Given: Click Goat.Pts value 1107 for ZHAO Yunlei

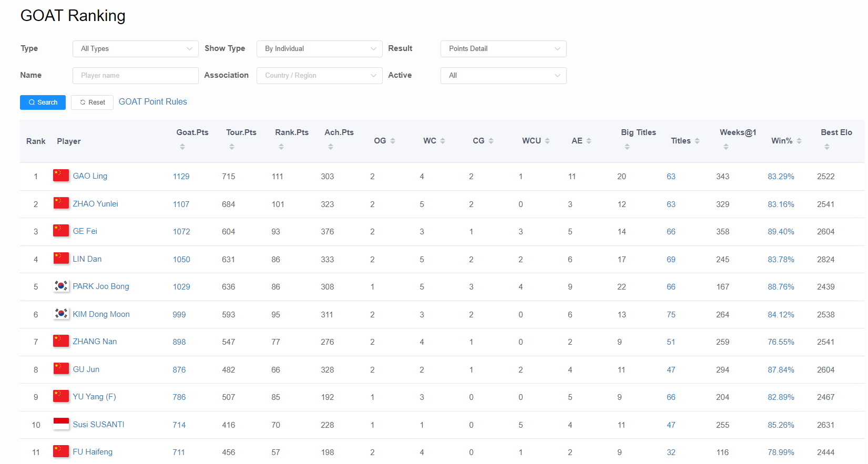Looking at the screenshot, I should pyautogui.click(x=181, y=204).
